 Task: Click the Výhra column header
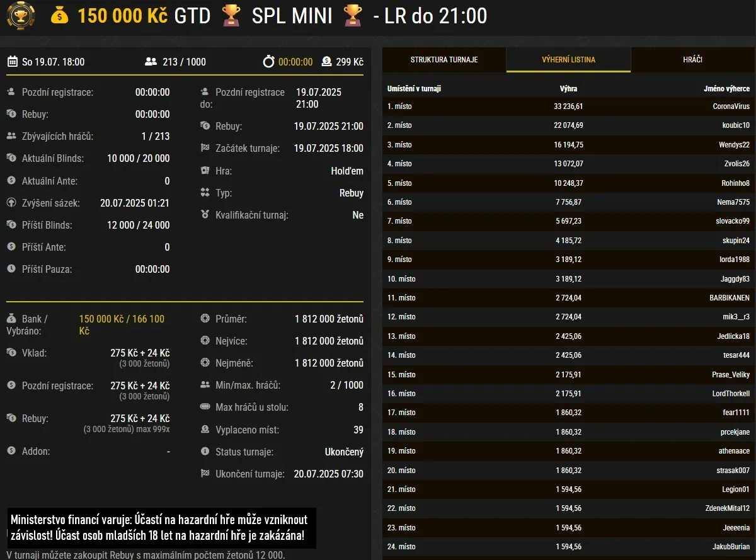[568, 89]
